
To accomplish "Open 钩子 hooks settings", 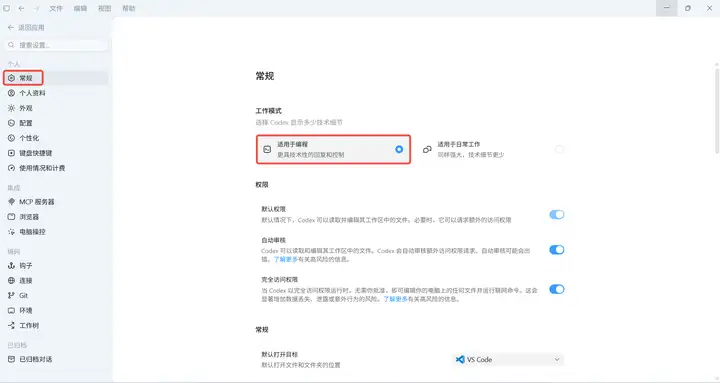I will 56,265.
